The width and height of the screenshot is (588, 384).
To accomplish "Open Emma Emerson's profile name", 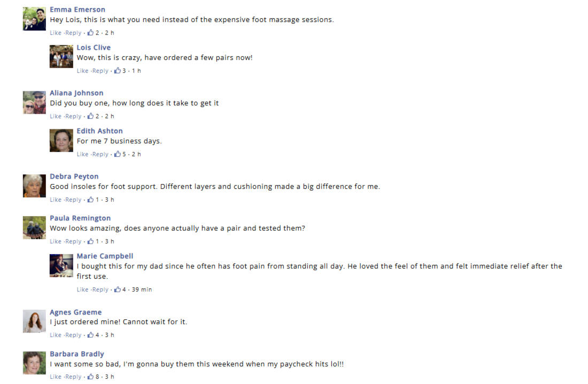I will click(x=78, y=10).
